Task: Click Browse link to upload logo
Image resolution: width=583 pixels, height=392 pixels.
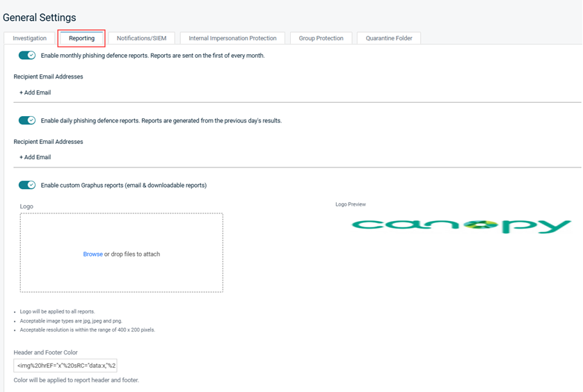Action: [x=93, y=254]
